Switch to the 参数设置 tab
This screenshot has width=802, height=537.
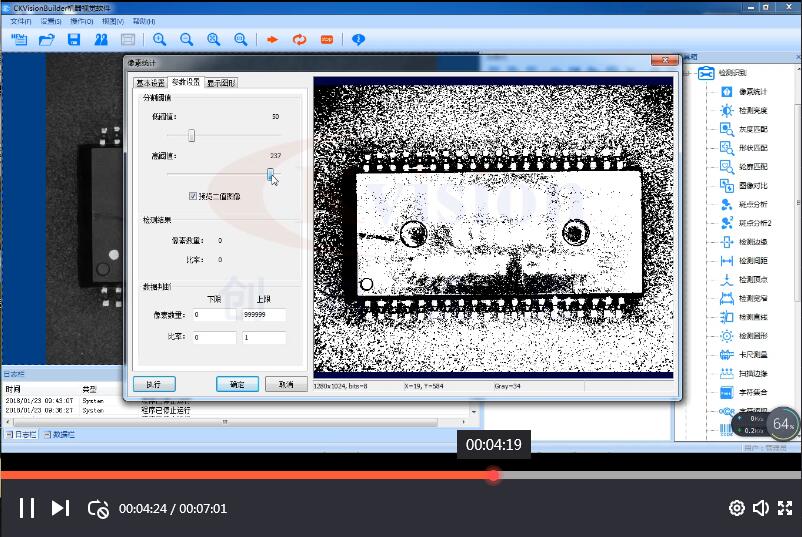point(186,82)
